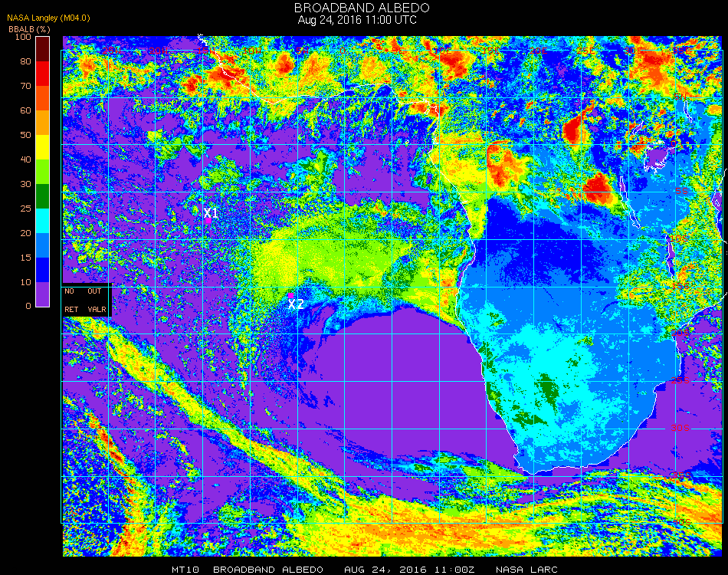
Task: Click the 'BBALB (%)' legend heading
Action: point(29,29)
